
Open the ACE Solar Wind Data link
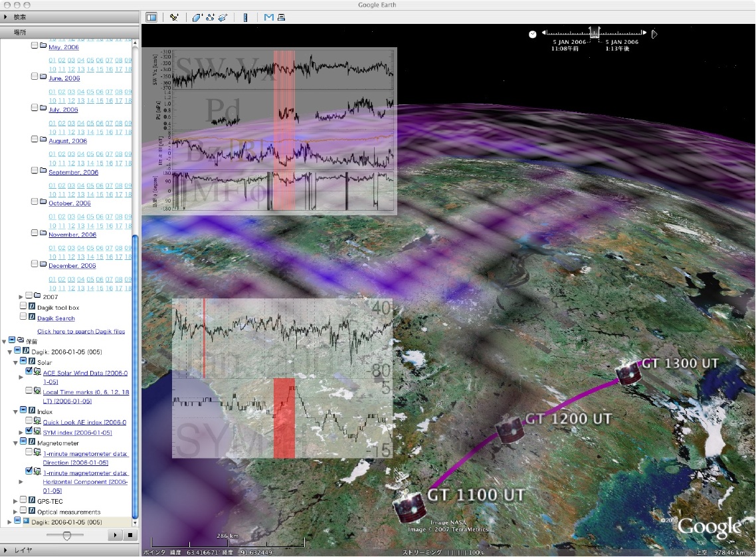point(85,377)
